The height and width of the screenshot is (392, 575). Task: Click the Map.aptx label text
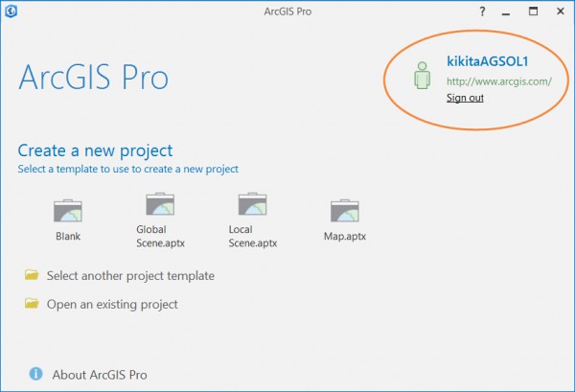click(345, 236)
